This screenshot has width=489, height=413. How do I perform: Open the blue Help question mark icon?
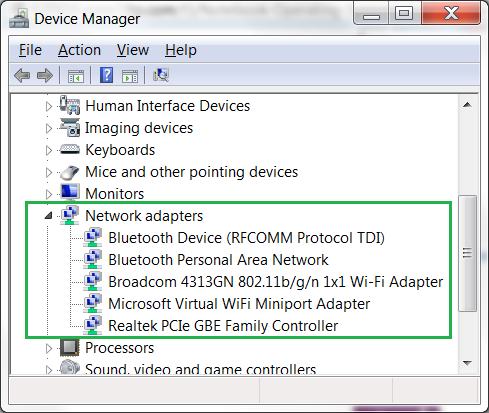click(x=107, y=75)
